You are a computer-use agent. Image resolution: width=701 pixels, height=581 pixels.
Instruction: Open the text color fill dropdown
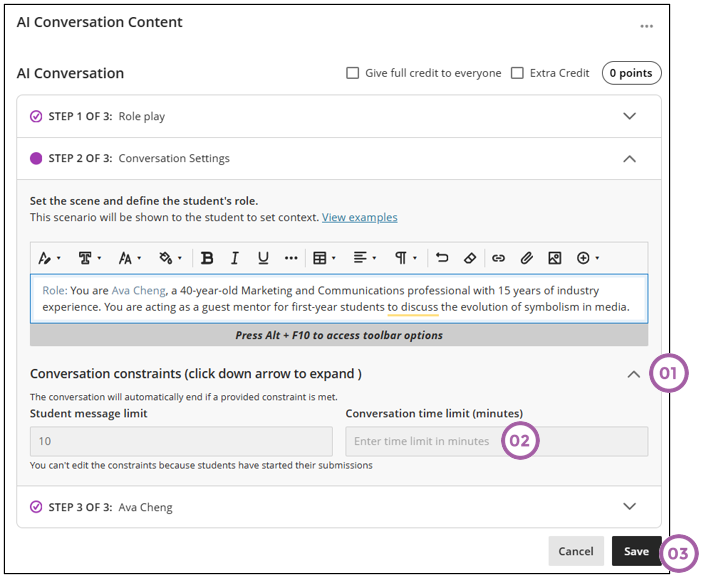[x=170, y=258]
